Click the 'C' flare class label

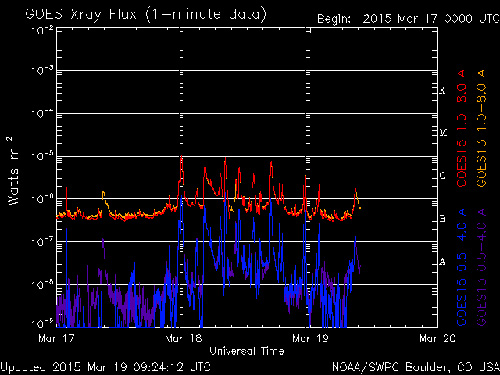pyautogui.click(x=443, y=176)
